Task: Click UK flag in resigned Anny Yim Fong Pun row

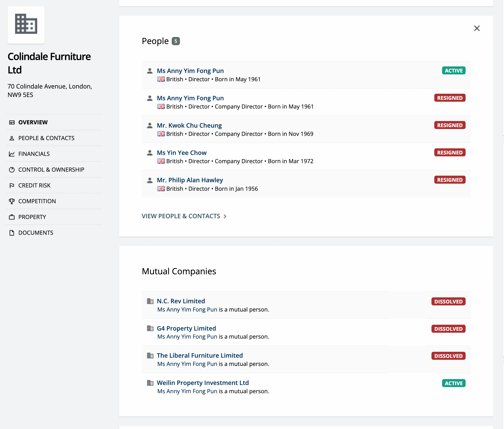Action: click(161, 106)
